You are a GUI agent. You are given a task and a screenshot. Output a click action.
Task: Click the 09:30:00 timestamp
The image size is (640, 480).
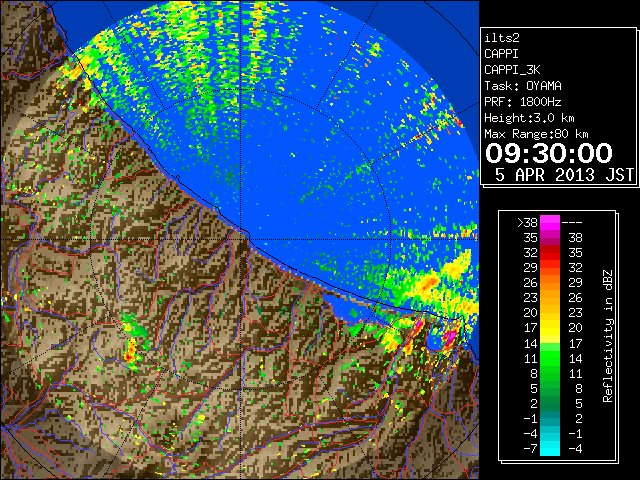pyautogui.click(x=549, y=153)
